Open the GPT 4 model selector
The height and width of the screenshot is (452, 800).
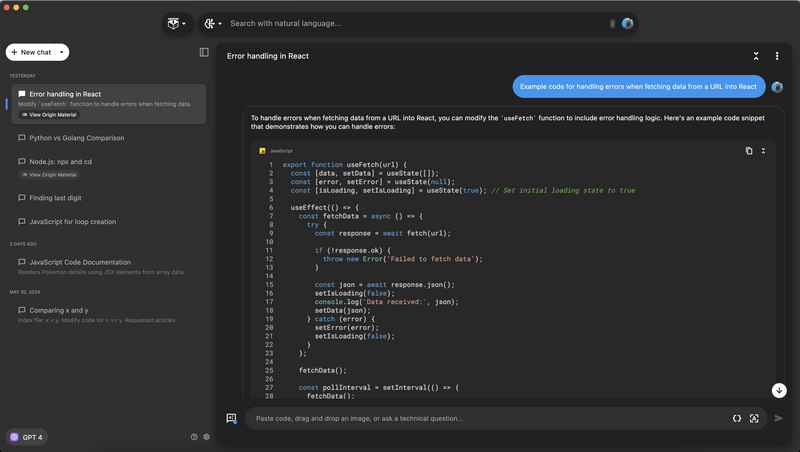point(29,437)
